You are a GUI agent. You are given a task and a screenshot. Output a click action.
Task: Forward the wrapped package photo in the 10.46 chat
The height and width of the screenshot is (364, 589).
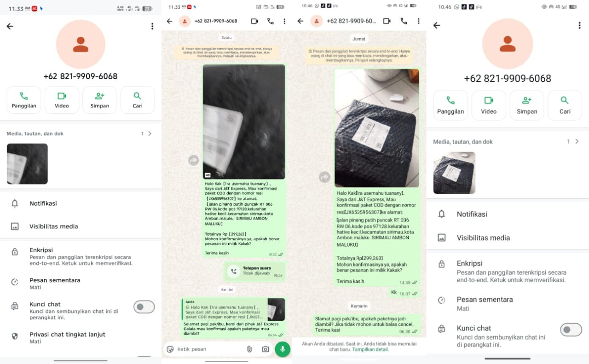[325, 177]
